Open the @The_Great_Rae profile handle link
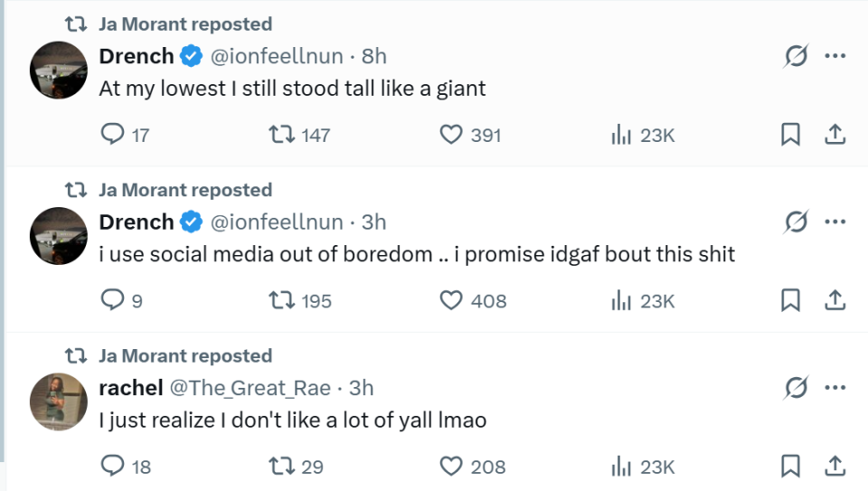 click(x=250, y=388)
